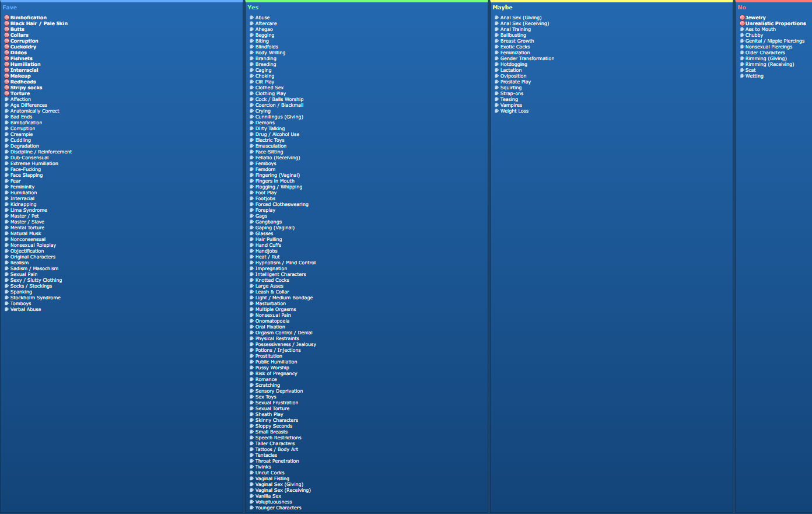Click the Speech Restrictions entry
Screen dimensions: 812x514
[x=279, y=438]
